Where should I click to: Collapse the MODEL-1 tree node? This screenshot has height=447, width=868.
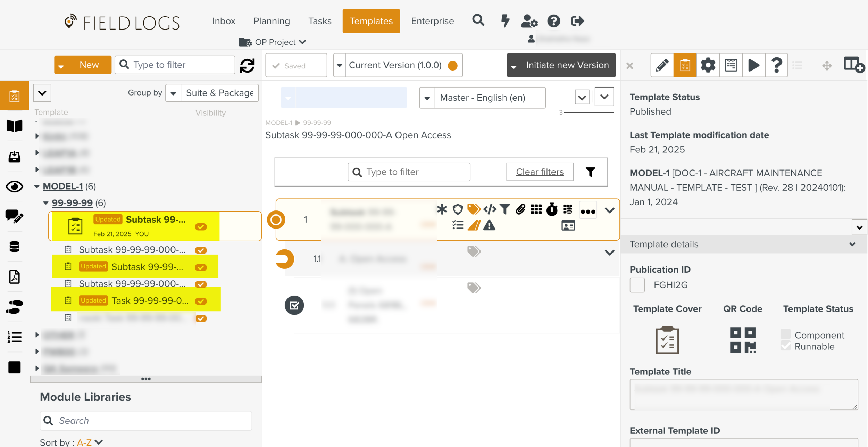(x=37, y=187)
